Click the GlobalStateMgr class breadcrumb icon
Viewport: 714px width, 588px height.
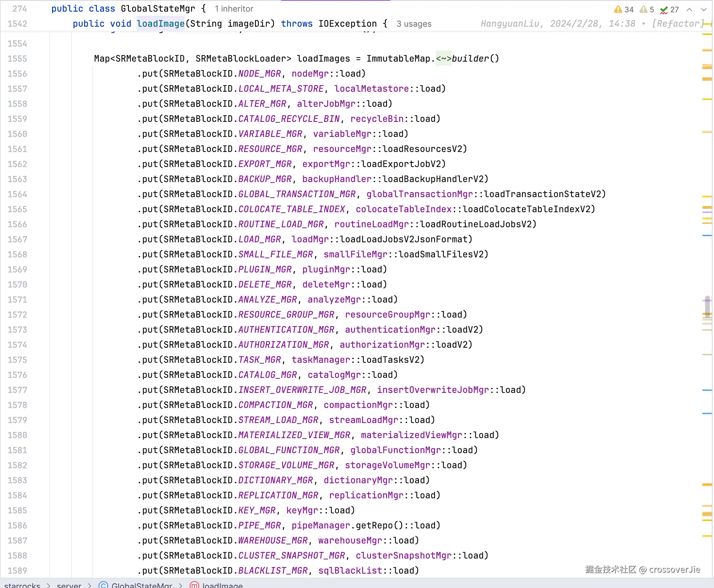coord(103,585)
